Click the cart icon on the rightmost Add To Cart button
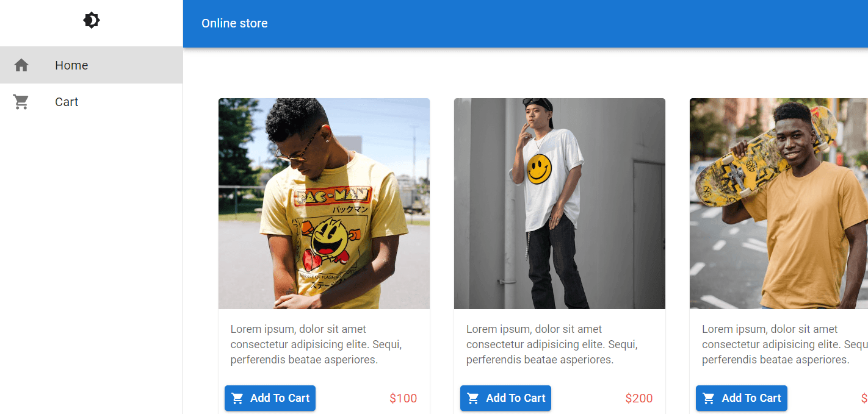868x414 pixels. (x=709, y=398)
